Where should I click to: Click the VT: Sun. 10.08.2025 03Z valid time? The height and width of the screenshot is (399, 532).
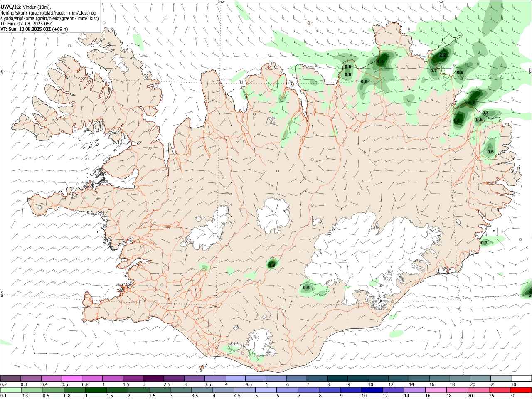pos(26,29)
